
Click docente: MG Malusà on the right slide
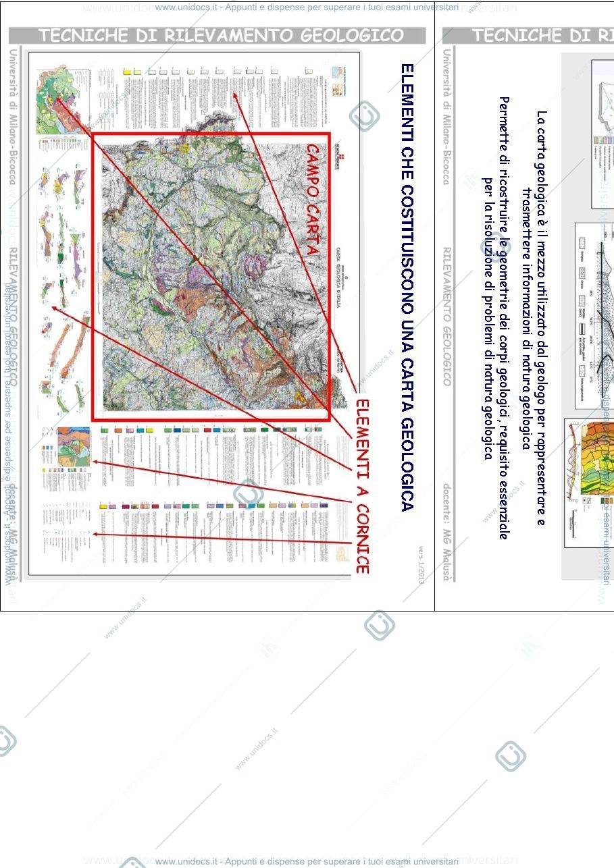(447, 533)
